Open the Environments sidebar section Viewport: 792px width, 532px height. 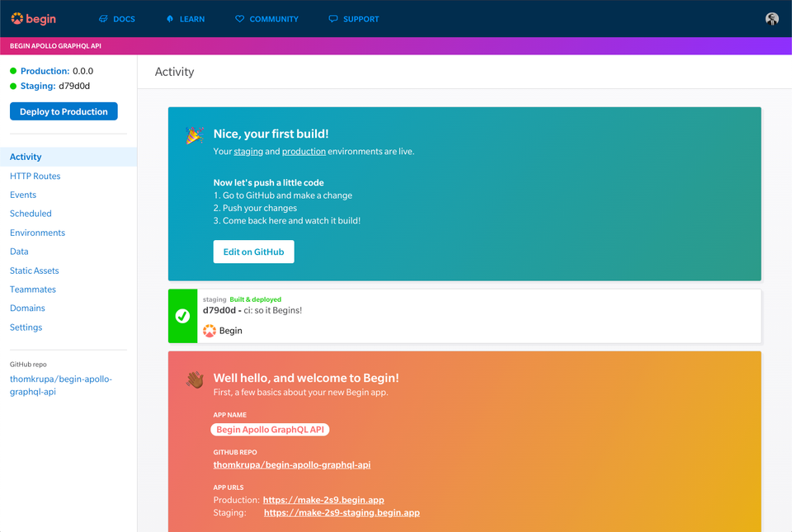[38, 233]
